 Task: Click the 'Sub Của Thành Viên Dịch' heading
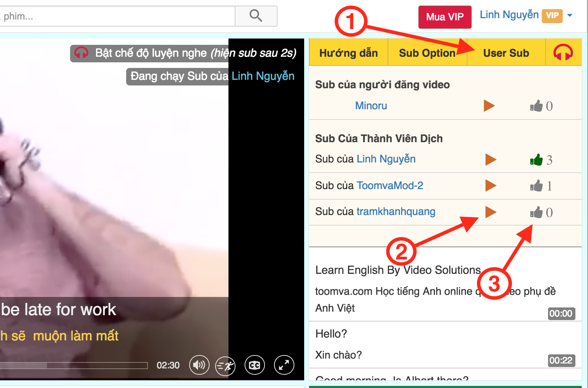coord(379,139)
